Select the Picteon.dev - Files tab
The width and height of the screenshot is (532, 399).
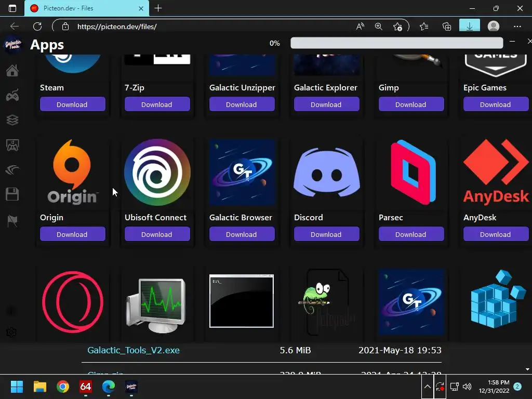[x=87, y=8]
